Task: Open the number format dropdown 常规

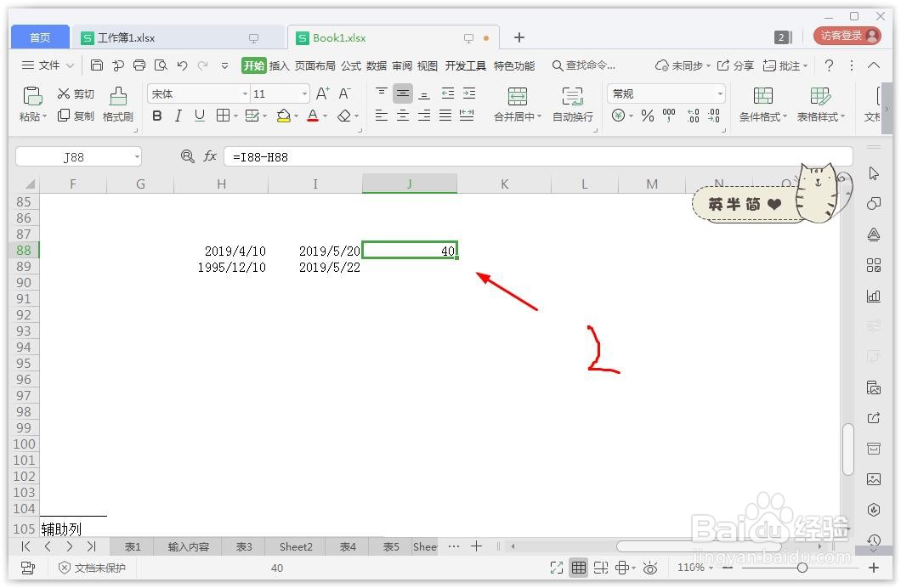Action: tap(719, 93)
